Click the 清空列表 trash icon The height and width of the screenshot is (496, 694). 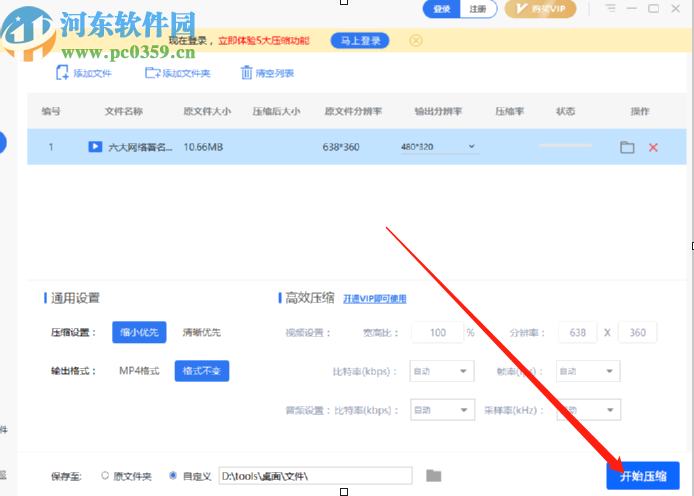(247, 73)
